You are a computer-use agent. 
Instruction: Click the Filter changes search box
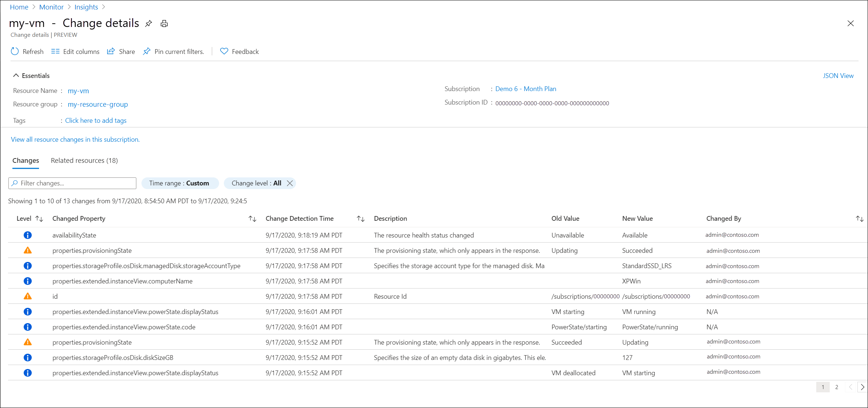pyautogui.click(x=72, y=183)
